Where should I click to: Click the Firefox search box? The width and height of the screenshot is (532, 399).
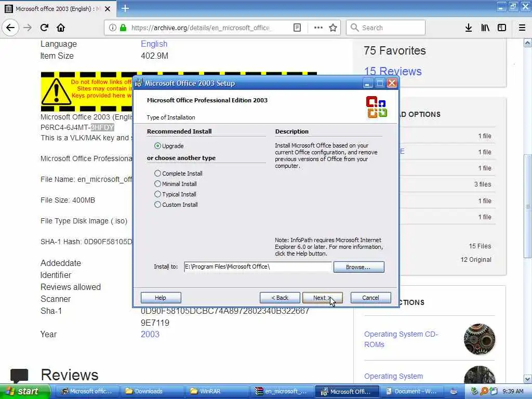tap(386, 28)
